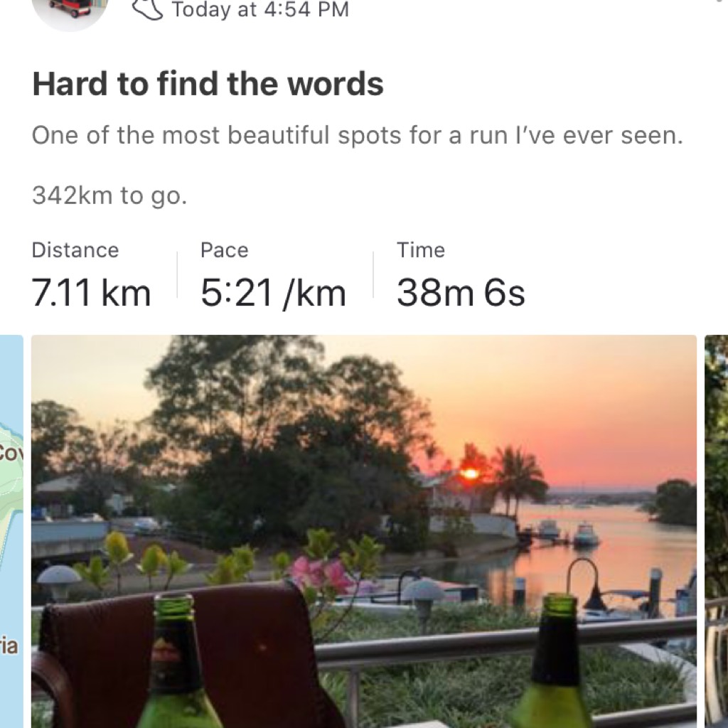Select the 38m 6s time value
Screen dimensions: 728x728
point(461,293)
